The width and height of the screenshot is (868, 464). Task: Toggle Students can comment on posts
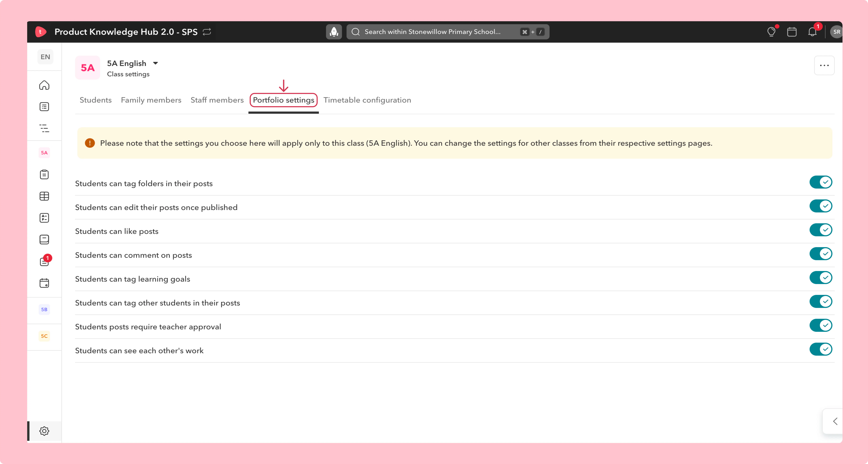(821, 254)
